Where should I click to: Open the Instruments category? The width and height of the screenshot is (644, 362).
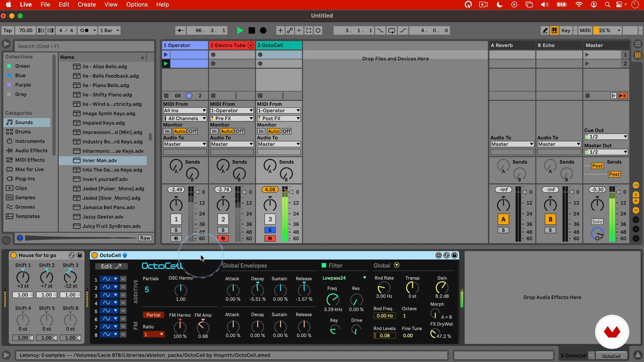[30, 141]
